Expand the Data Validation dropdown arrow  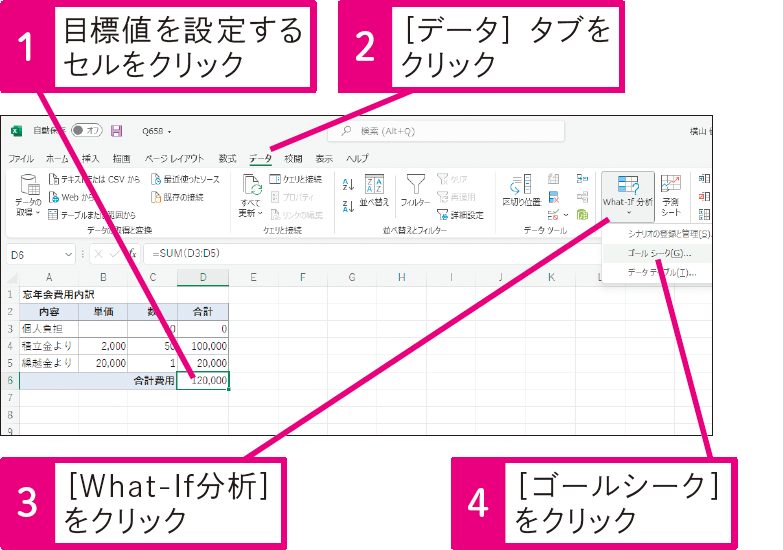pyautogui.click(x=566, y=215)
